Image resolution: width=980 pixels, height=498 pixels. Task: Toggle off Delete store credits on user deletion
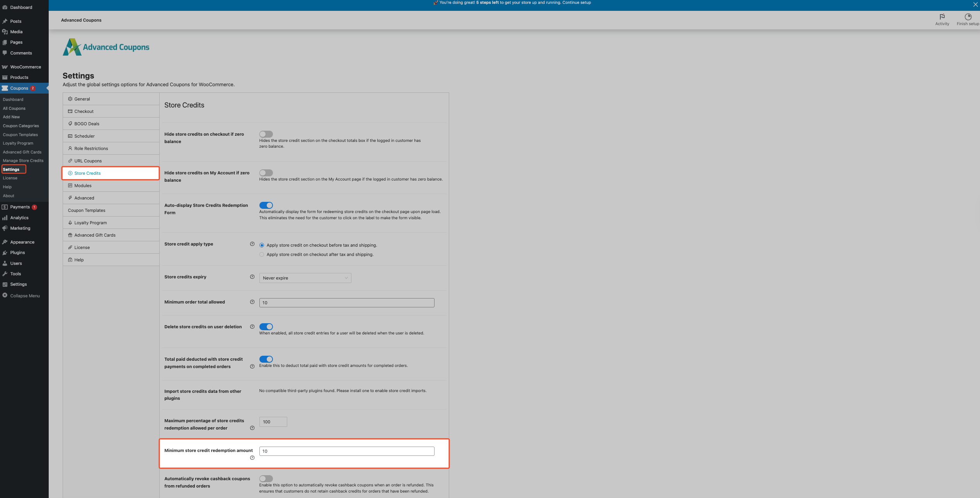[266, 327]
